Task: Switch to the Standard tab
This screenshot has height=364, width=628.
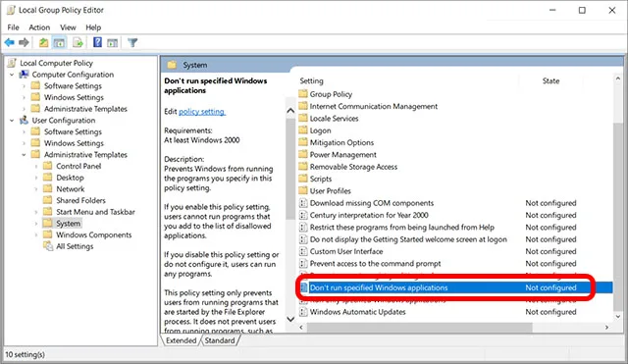Action: click(220, 340)
